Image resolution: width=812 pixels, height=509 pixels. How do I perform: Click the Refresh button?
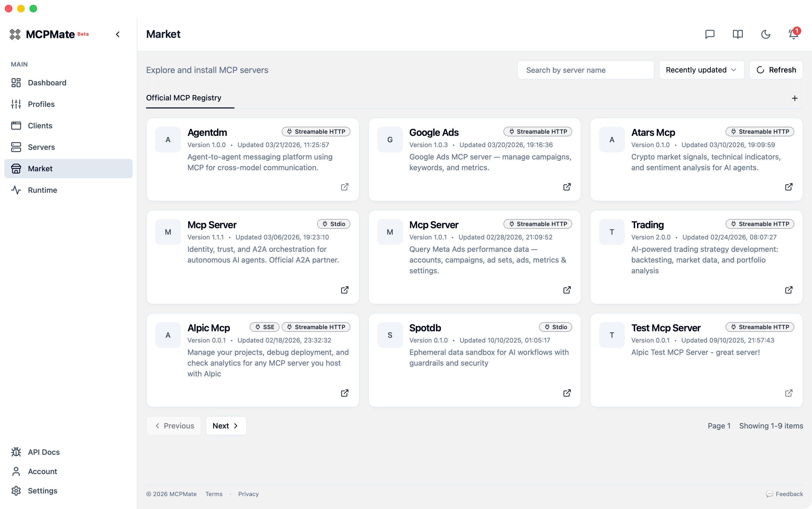[x=776, y=70]
